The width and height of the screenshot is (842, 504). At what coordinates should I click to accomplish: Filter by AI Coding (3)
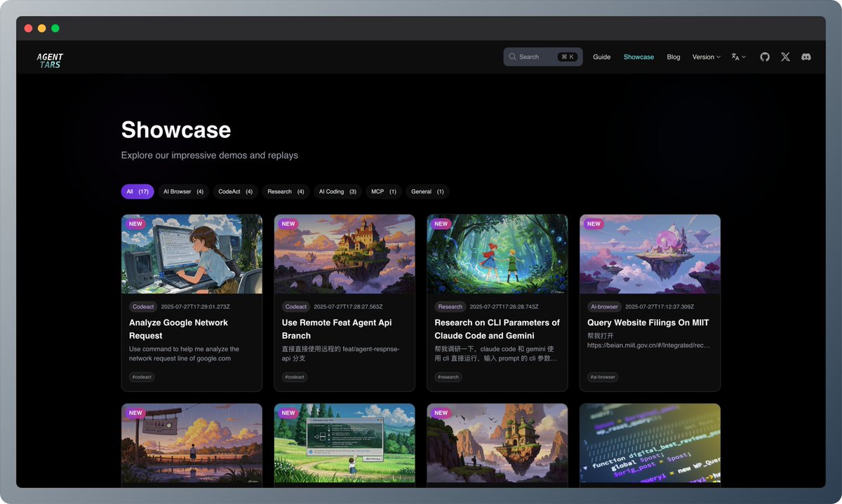coord(338,191)
